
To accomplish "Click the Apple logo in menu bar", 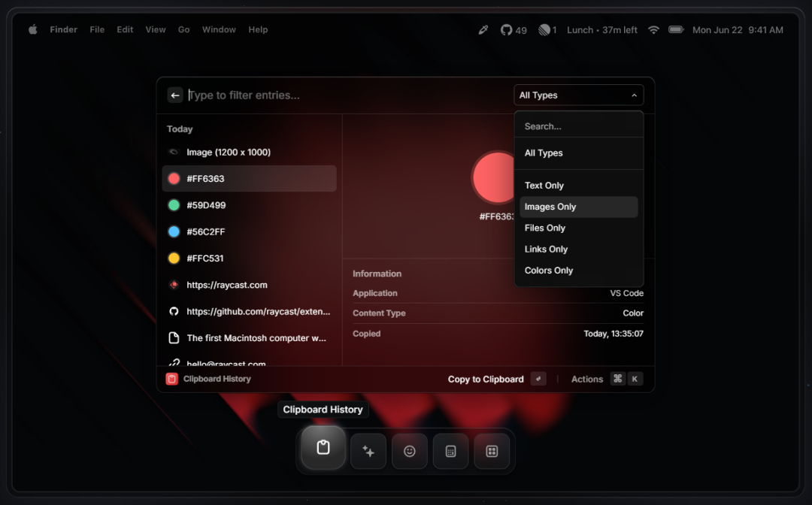I will pyautogui.click(x=32, y=29).
